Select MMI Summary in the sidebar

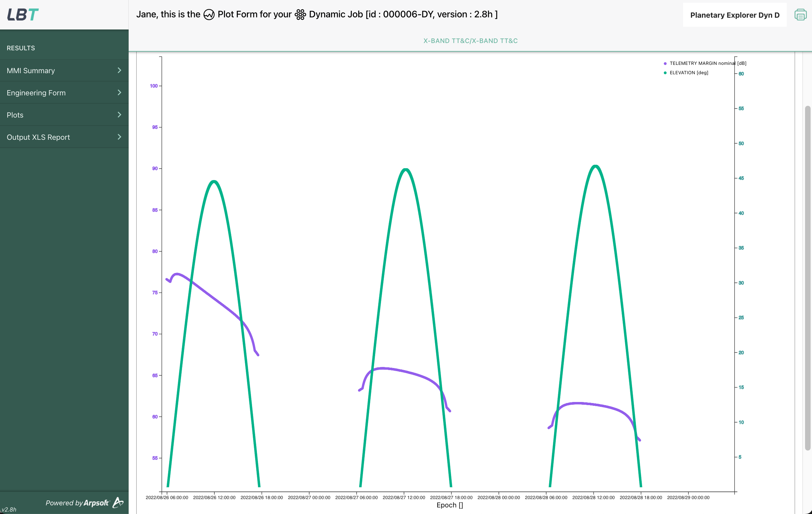(31, 70)
